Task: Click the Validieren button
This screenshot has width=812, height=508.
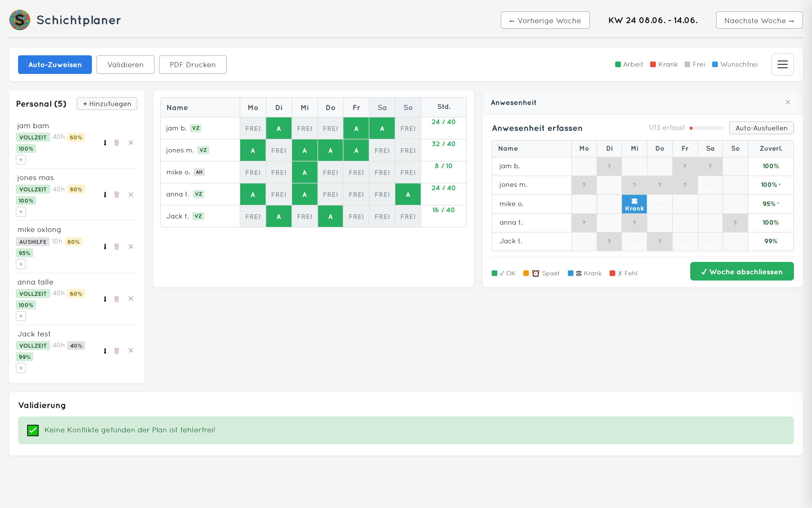Action: tap(125, 65)
